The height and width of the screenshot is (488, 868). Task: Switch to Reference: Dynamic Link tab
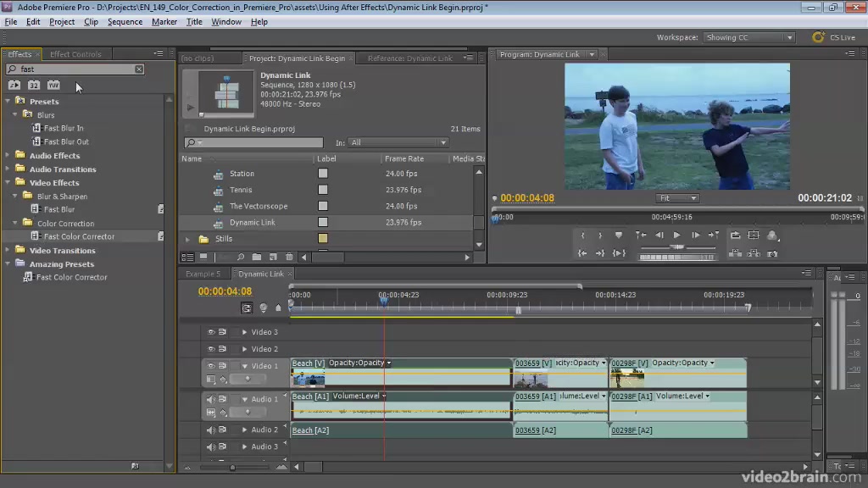[409, 58]
